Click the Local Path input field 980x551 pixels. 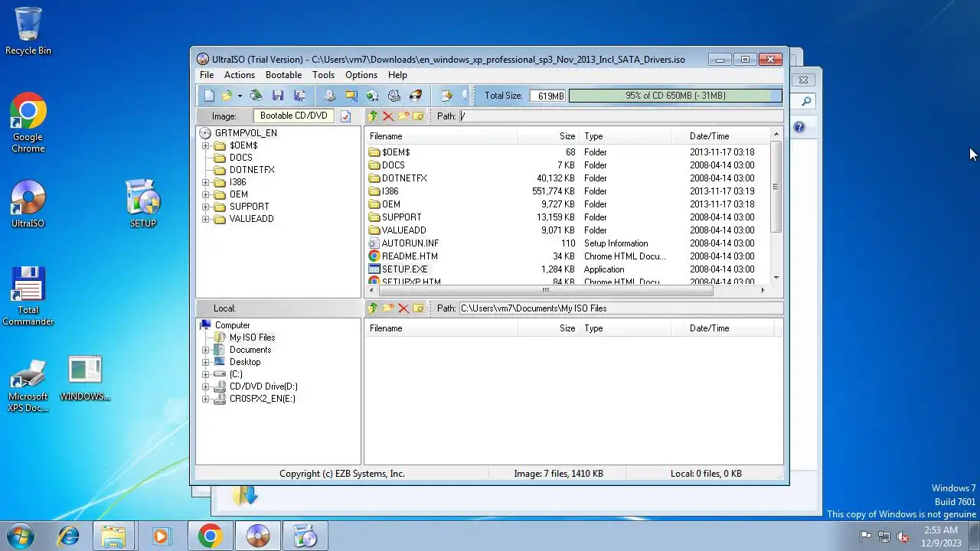pos(621,308)
